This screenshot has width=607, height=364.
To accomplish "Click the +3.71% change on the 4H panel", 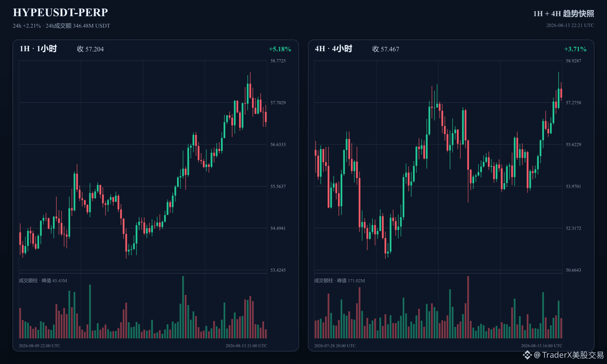I will (575, 49).
